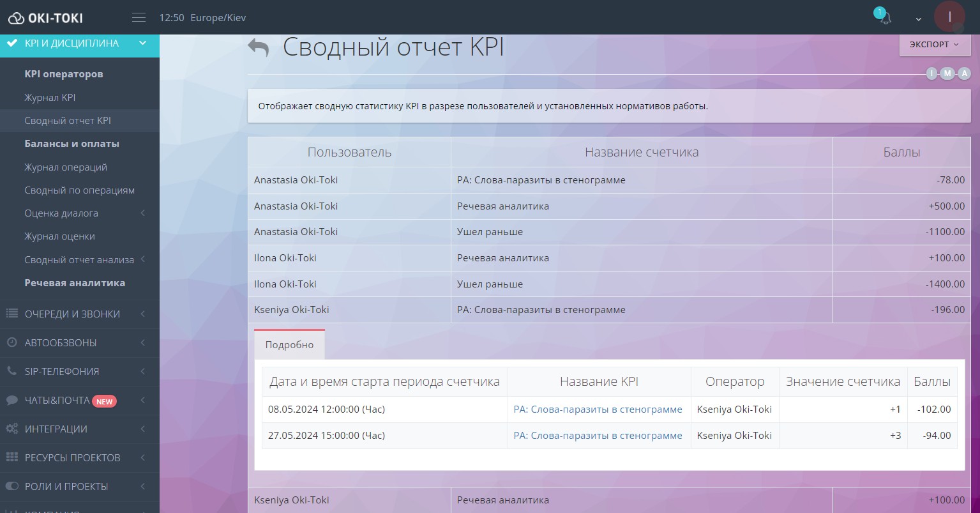Select the Подробно tab
The image size is (980, 513).
(x=289, y=345)
